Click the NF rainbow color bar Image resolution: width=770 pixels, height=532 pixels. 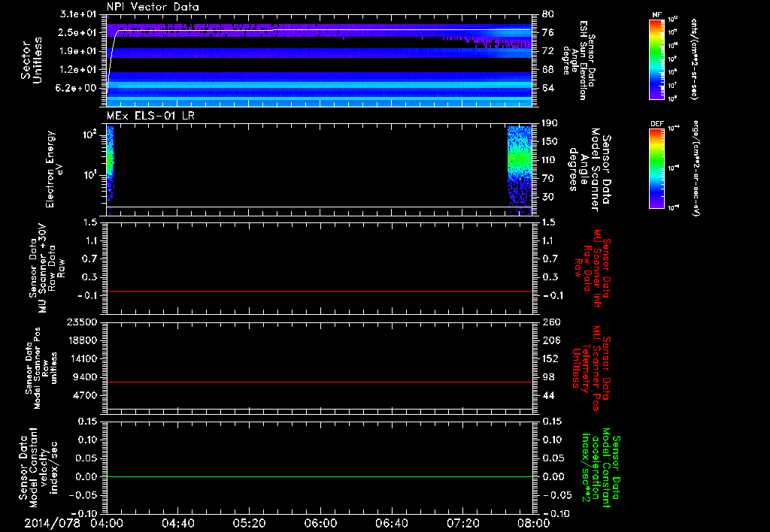tap(657, 59)
